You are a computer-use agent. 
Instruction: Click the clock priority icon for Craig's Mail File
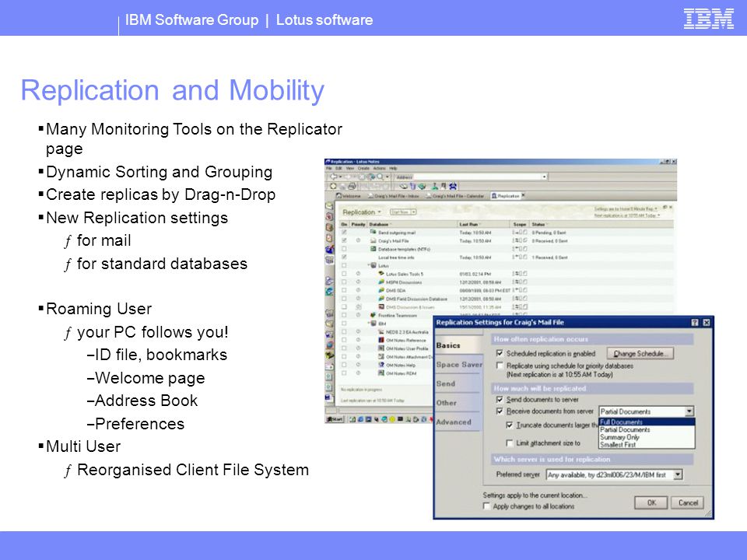point(358,240)
